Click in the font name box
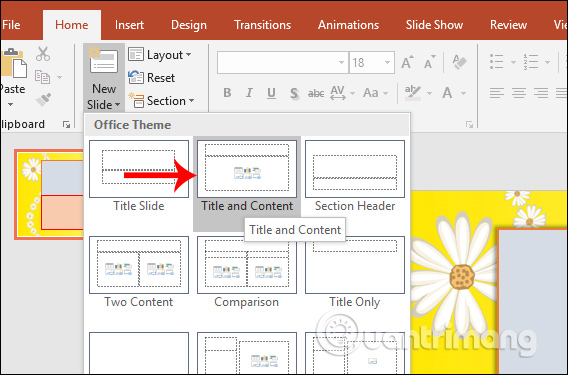This screenshot has height=375, width=568. click(x=283, y=62)
